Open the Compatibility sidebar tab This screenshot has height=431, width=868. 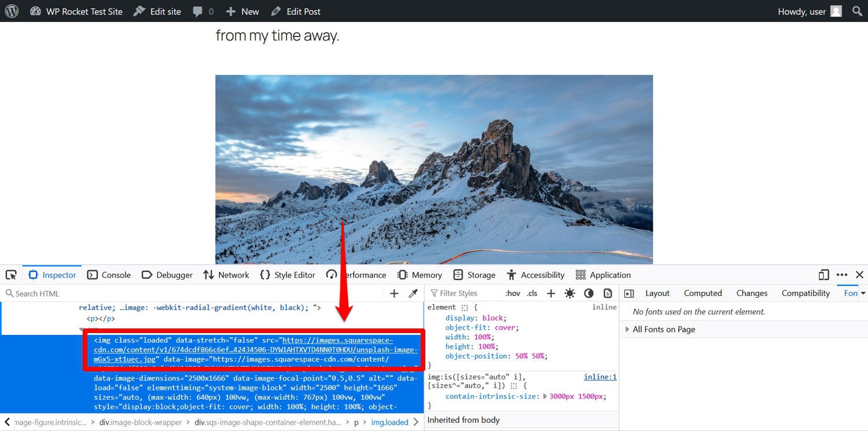[x=806, y=293]
